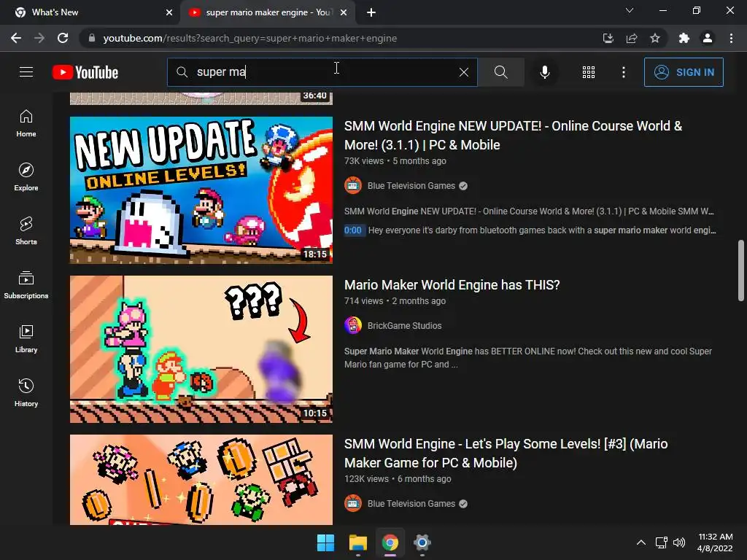Click the browser forward arrow
747x560 pixels.
pos(39,38)
